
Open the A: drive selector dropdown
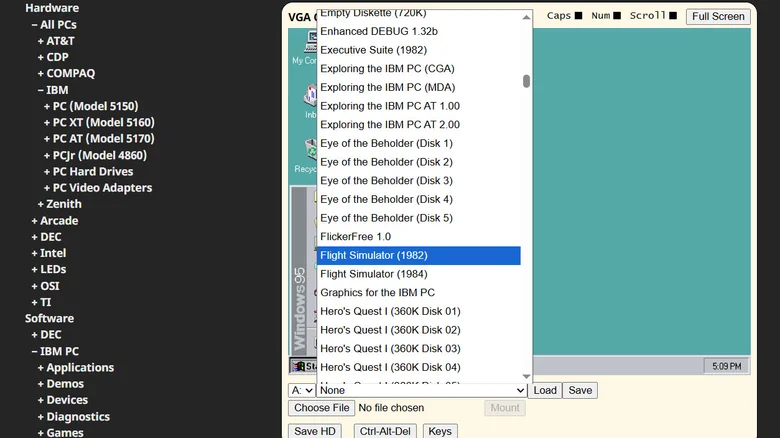click(x=301, y=390)
